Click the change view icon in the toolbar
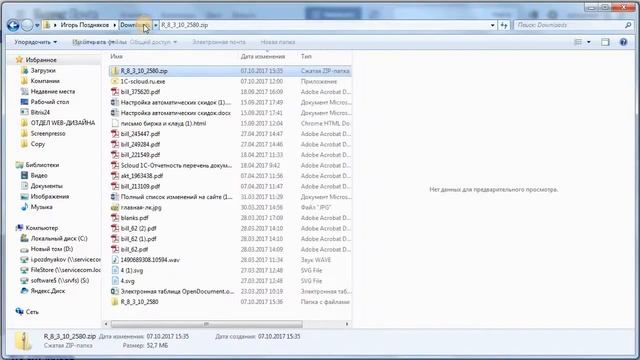The image size is (640, 360). [x=578, y=42]
